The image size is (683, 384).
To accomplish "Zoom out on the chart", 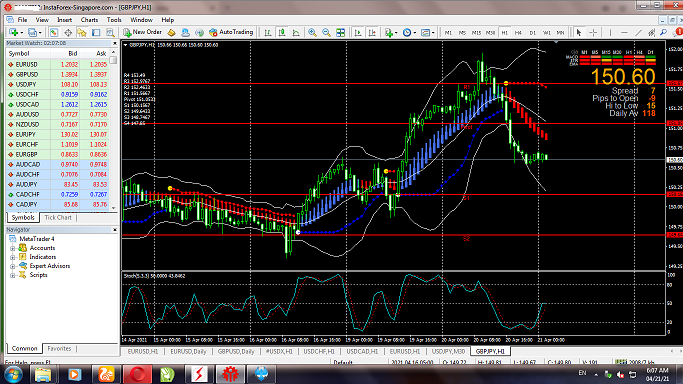I will [x=326, y=33].
